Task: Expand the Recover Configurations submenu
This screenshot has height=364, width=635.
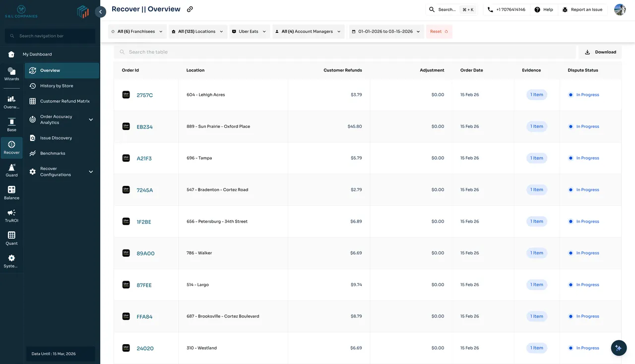Action: pos(91,172)
